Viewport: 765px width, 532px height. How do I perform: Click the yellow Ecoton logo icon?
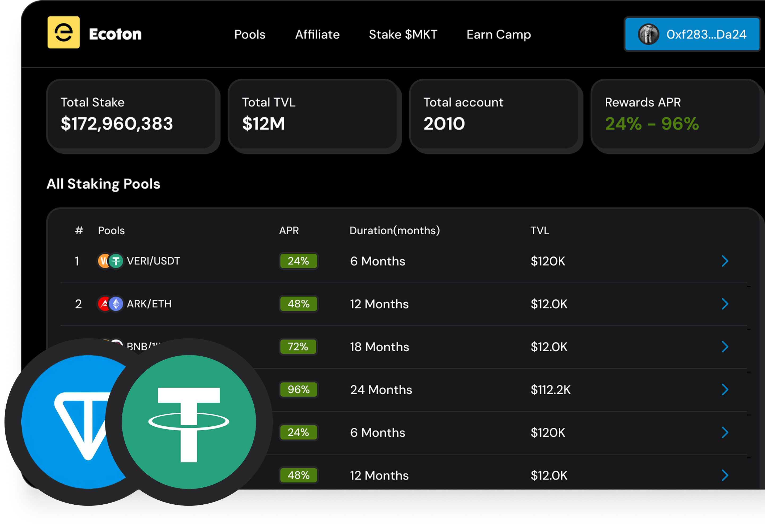[63, 32]
